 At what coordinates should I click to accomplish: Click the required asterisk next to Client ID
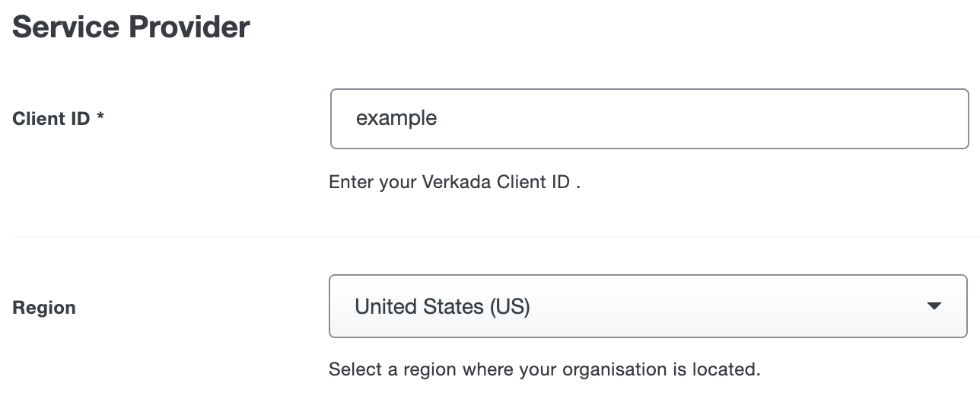[100, 118]
